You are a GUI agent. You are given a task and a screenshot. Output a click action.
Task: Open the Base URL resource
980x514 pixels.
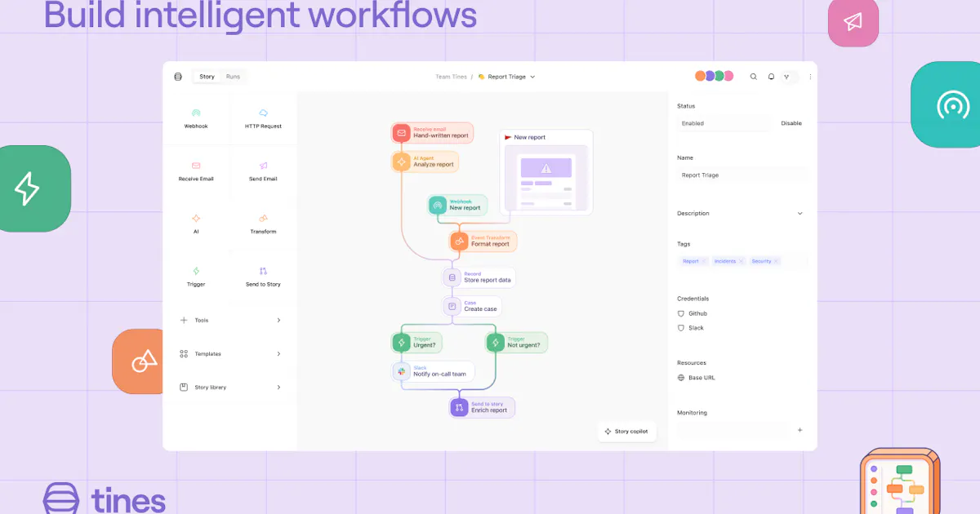pos(696,378)
